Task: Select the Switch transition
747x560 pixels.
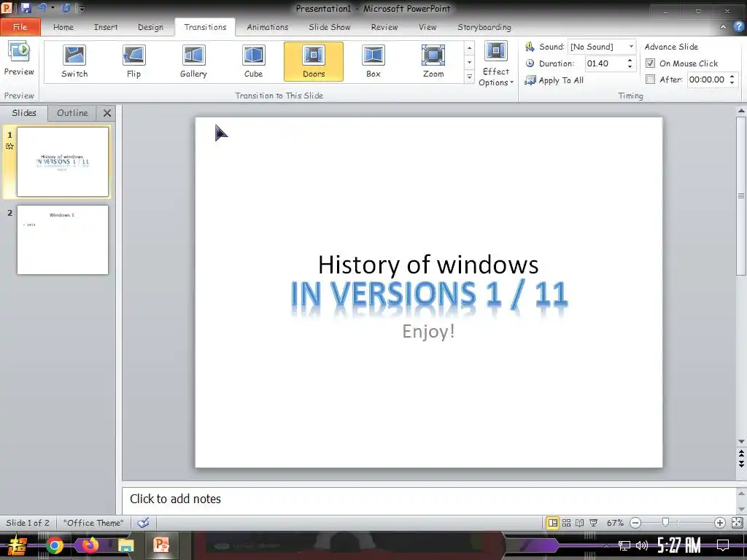Action: point(74,61)
